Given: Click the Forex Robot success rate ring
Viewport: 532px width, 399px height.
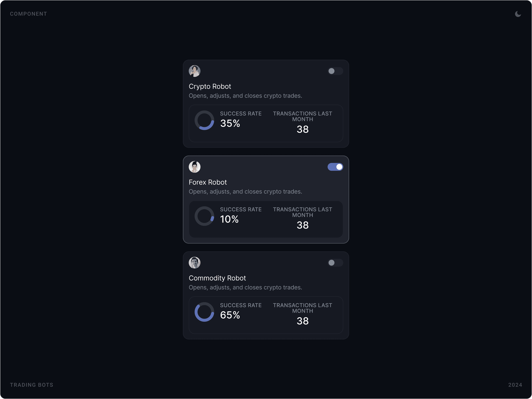Looking at the screenshot, I should (204, 216).
